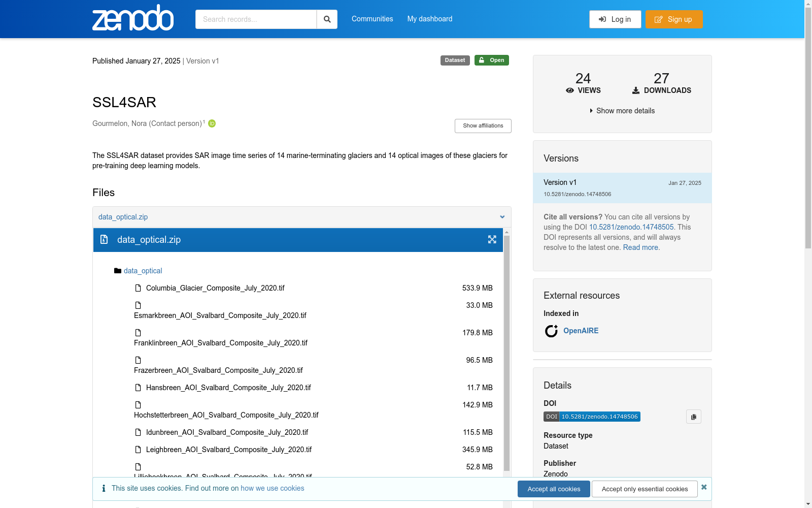Click Hochstetterbreen_AOI_Svalbard_Composite_July_2020.tif file name
812x508 pixels.
(x=226, y=415)
